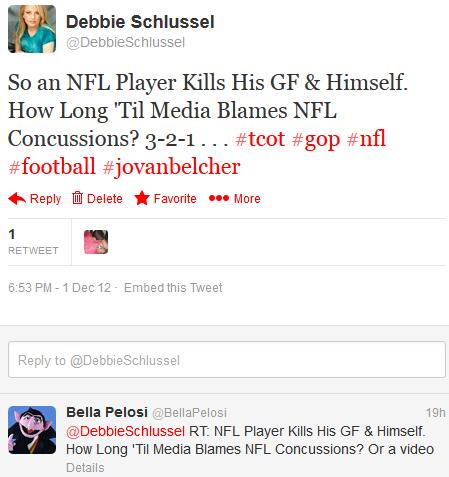The image size is (449, 477).
Task: Open the #gop hashtag
Action: tap(316, 140)
